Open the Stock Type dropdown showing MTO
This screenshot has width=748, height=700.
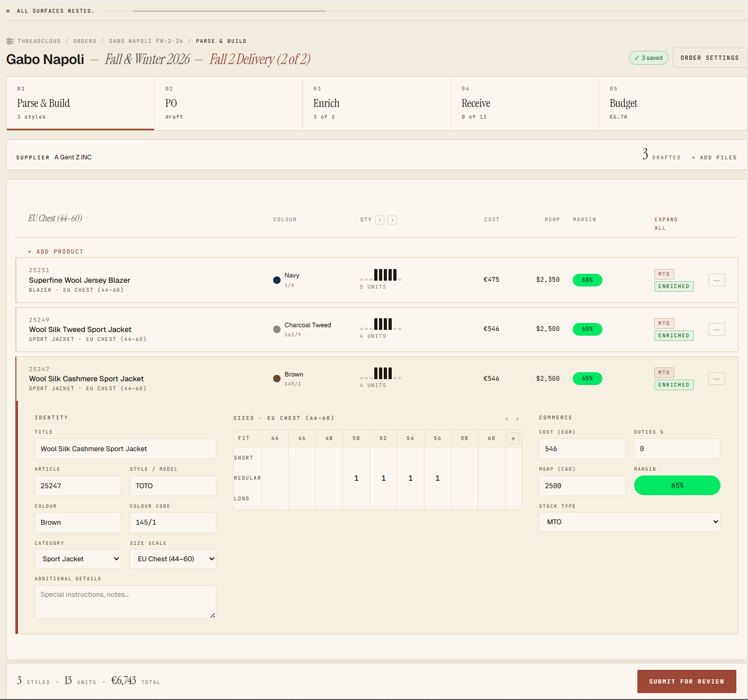click(x=629, y=522)
